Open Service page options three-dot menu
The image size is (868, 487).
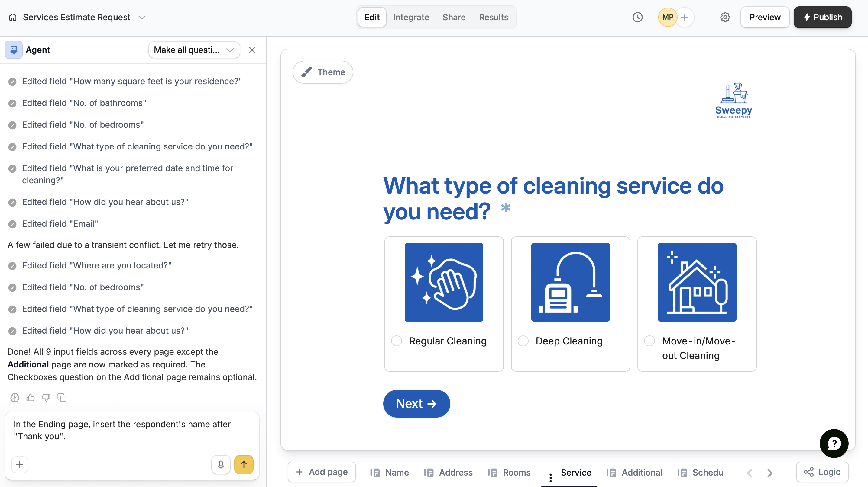(551, 477)
